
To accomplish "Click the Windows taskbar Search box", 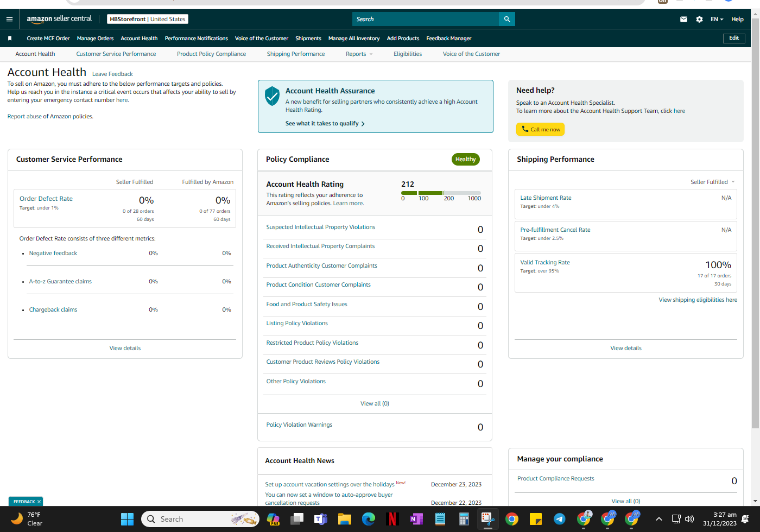I will (200, 519).
